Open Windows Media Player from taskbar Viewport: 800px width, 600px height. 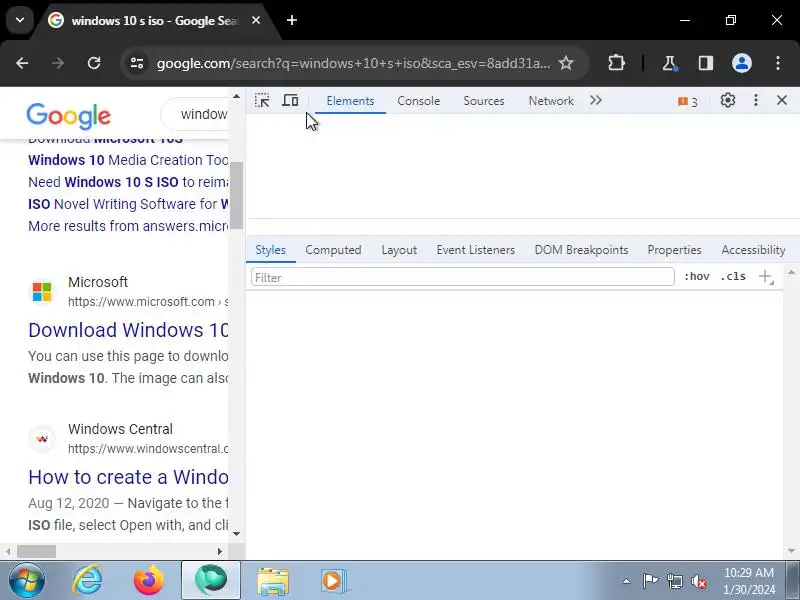tap(333, 581)
